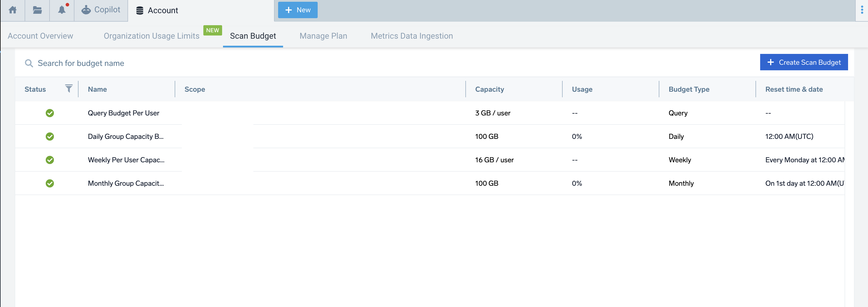Open the Library folder icon

pyautogui.click(x=37, y=10)
